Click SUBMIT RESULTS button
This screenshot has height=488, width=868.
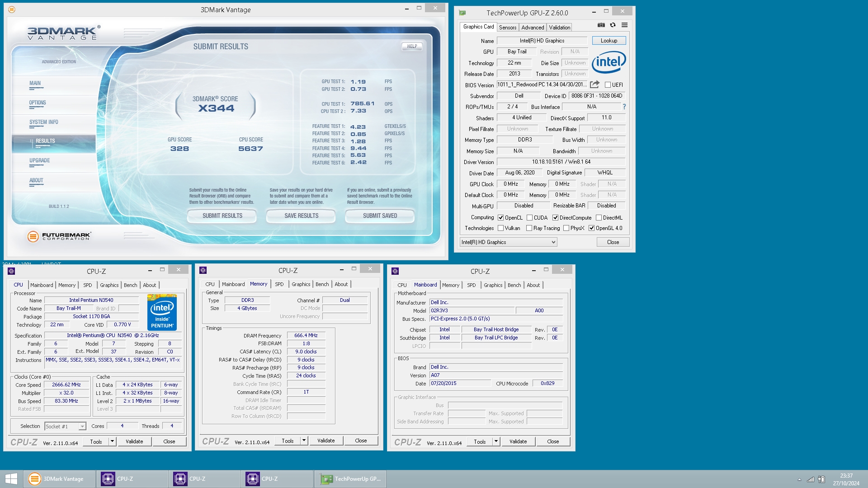[x=222, y=216]
